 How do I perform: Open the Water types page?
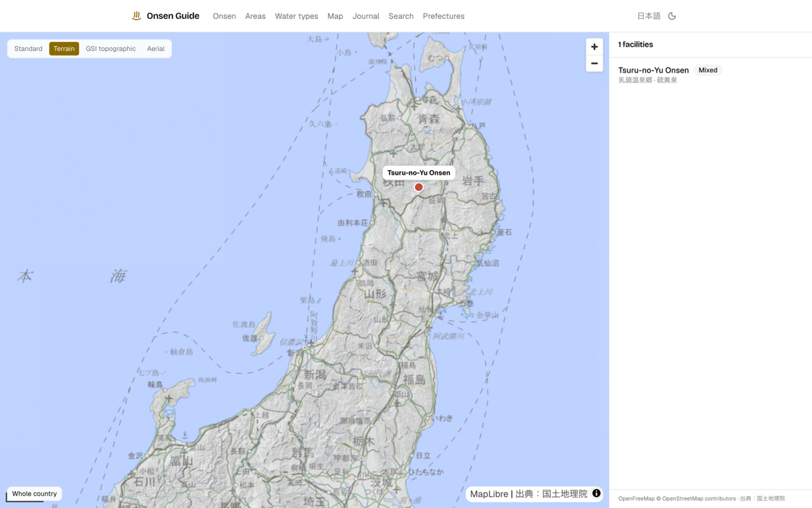coord(296,16)
